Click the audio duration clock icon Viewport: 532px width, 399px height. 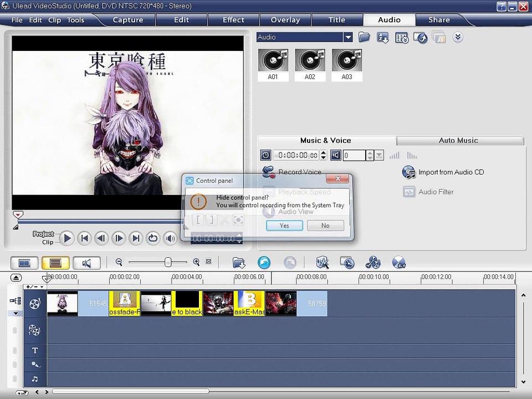(x=265, y=155)
